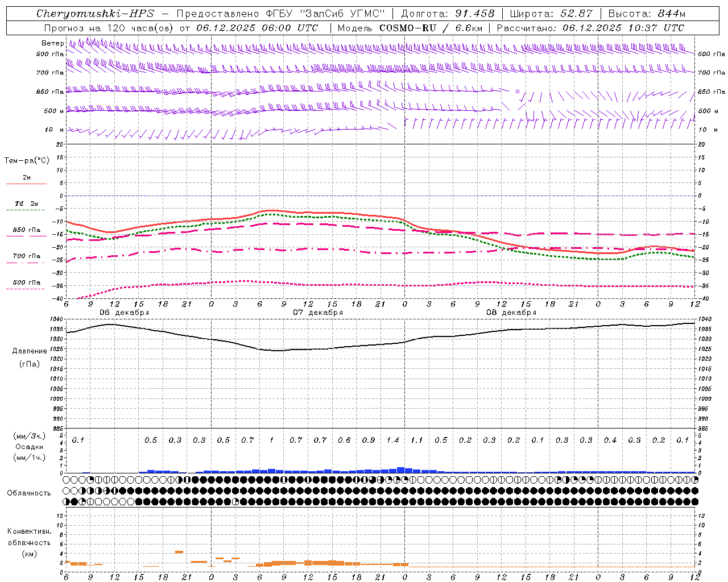The width and height of the screenshot is (728, 582).
Task: Click the 'Давление' pressure panel label
Action: [x=30, y=351]
